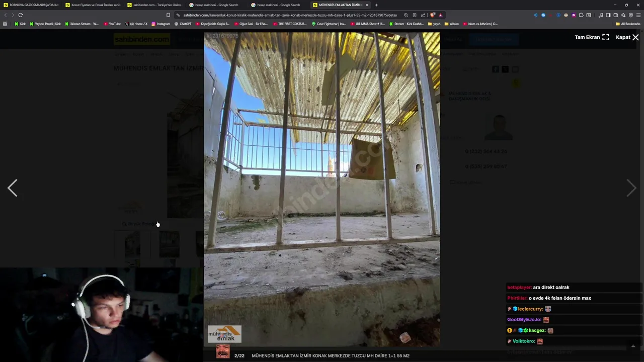The width and height of the screenshot is (644, 362).
Task: Focus the sahibinden.com address bar
Action: [289, 15]
